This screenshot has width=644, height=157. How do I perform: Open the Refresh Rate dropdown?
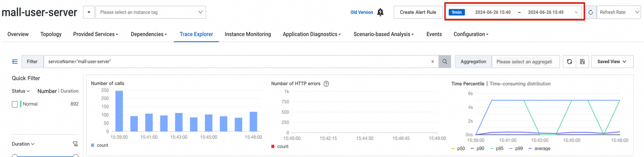coord(619,12)
